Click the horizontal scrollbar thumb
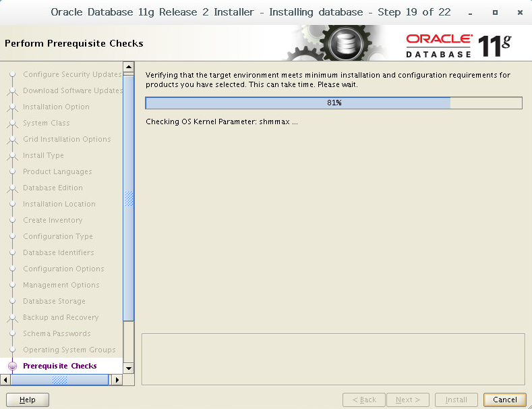 [59, 380]
